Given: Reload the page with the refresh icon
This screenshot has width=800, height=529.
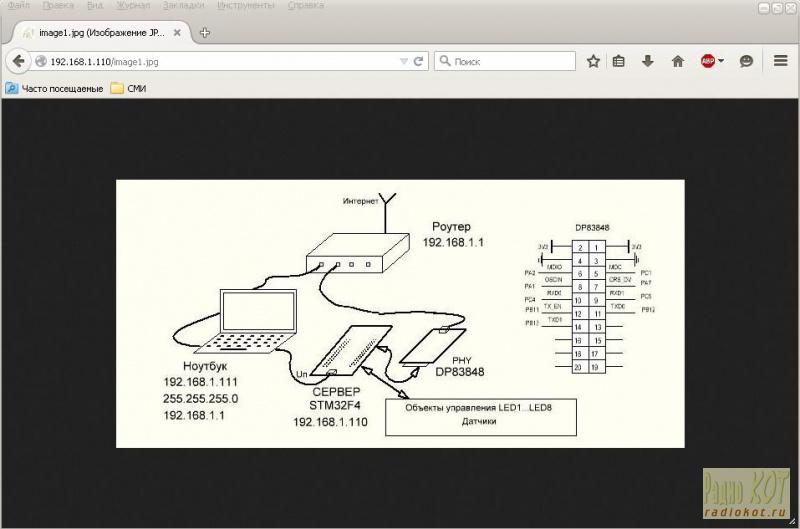Looking at the screenshot, I should click(418, 61).
